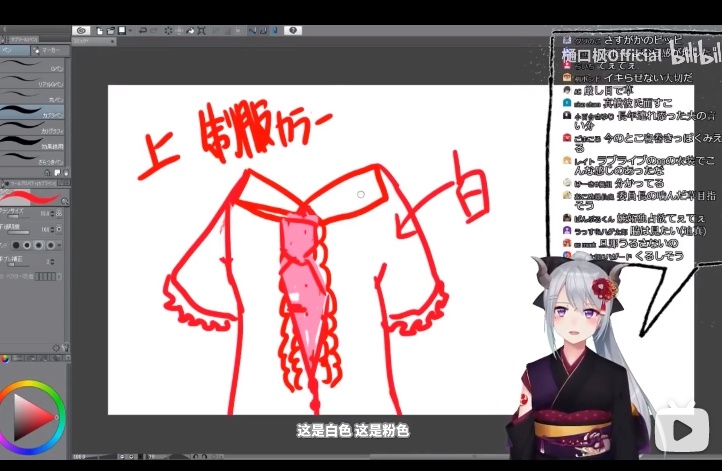Switch to the マーカー sub tool tab
Image resolution: width=722 pixels, height=471 pixels.
pos(50,50)
